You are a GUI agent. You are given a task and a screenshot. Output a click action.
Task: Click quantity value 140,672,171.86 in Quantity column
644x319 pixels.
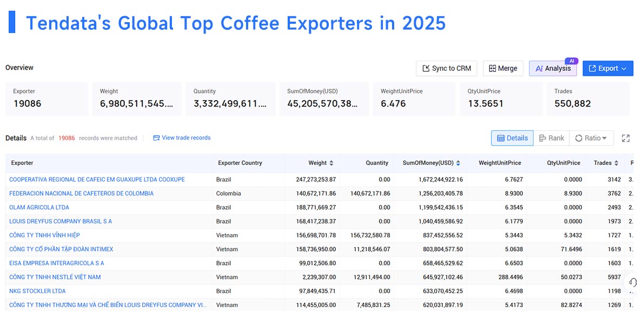[x=370, y=194]
